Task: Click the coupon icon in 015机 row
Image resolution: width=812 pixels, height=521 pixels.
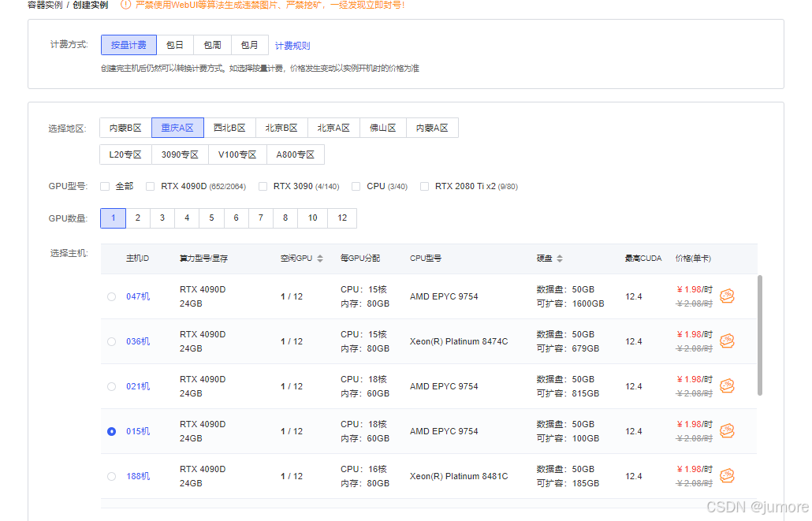Action: [x=727, y=431]
